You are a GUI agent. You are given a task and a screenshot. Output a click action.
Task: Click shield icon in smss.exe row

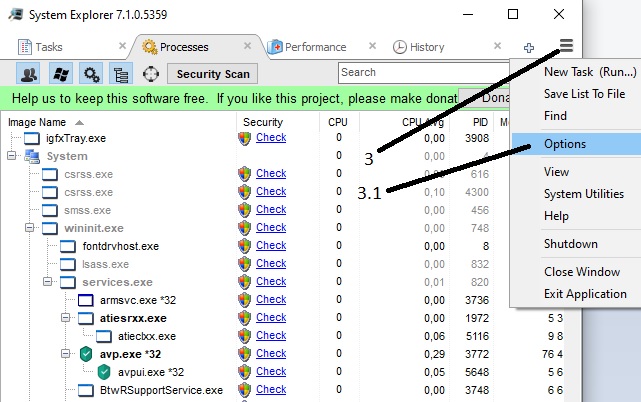point(244,210)
